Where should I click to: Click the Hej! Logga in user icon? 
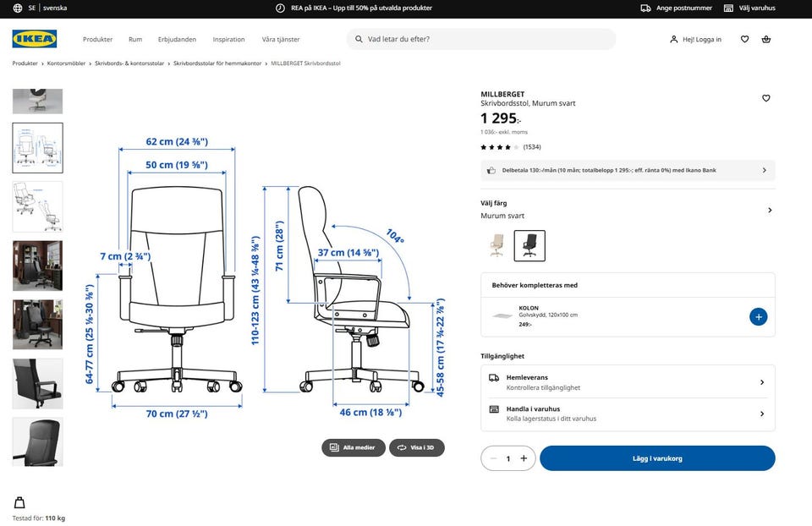pos(674,39)
